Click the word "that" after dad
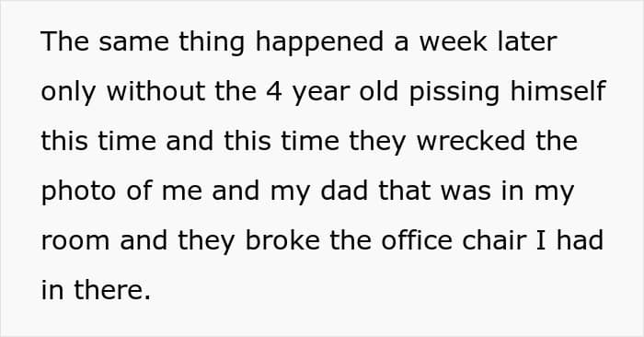Screen dimensions: 644x337 coord(404,191)
